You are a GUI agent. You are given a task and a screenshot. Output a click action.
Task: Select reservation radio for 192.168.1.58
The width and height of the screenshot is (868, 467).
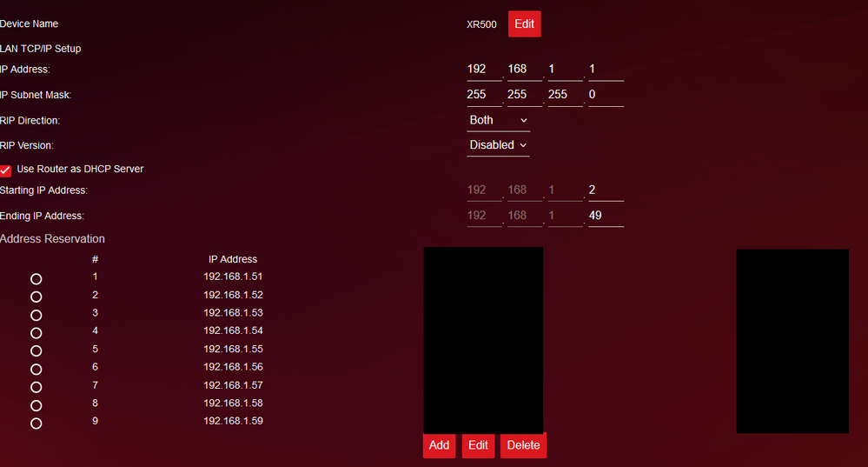[x=36, y=405]
